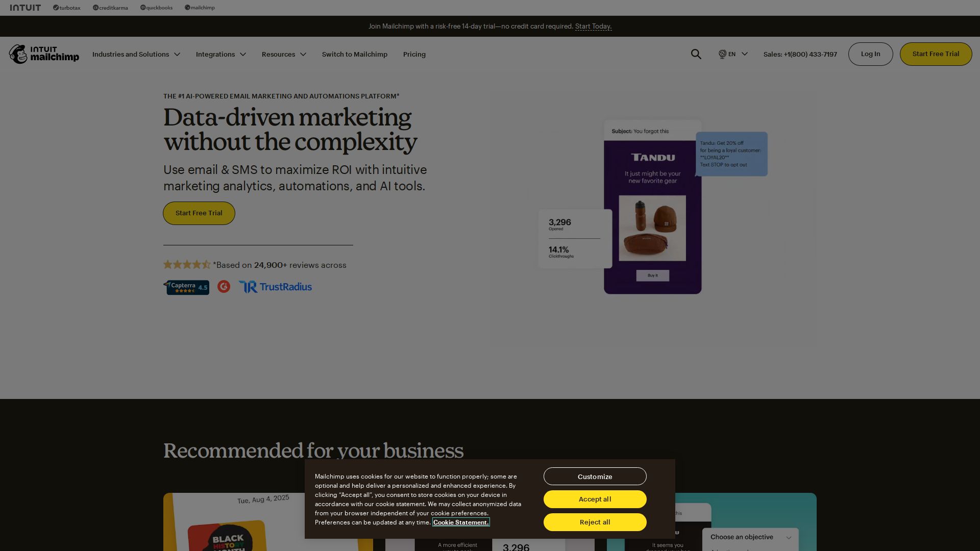This screenshot has width=980, height=551.
Task: Open the EN language selector
Action: [733, 54]
